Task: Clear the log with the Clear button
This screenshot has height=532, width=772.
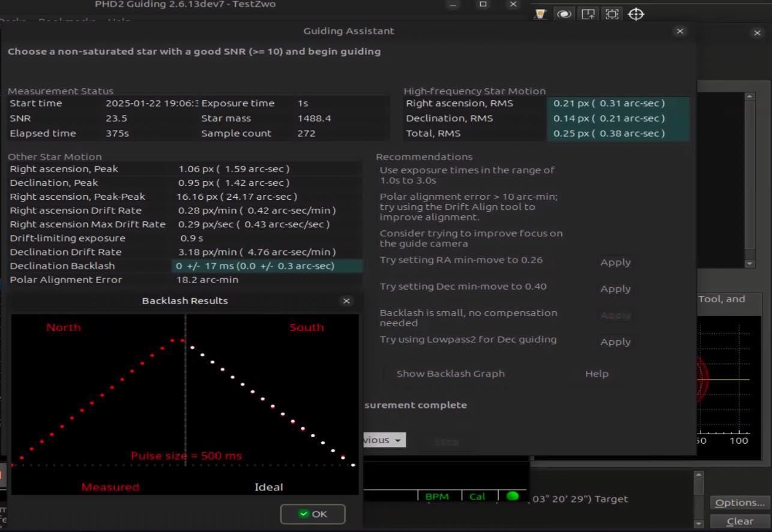Action: (x=740, y=521)
